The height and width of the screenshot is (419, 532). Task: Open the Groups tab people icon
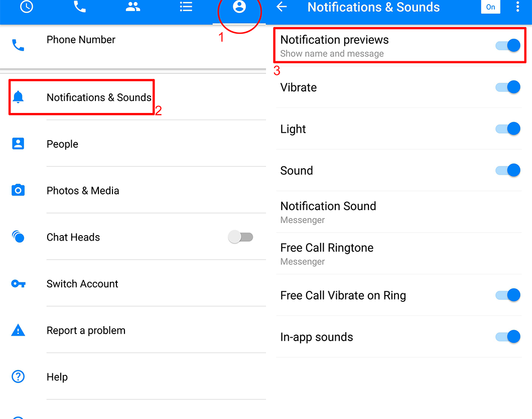(x=133, y=7)
